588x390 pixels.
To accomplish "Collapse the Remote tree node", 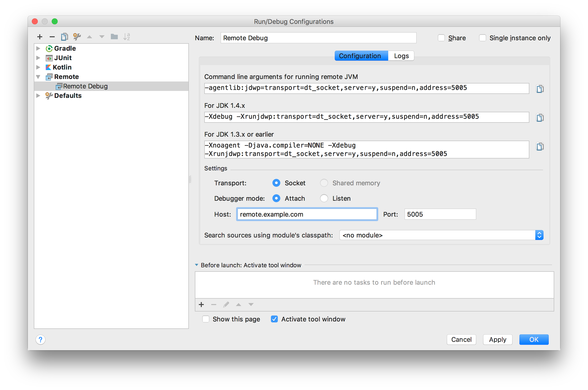I will tap(38, 77).
